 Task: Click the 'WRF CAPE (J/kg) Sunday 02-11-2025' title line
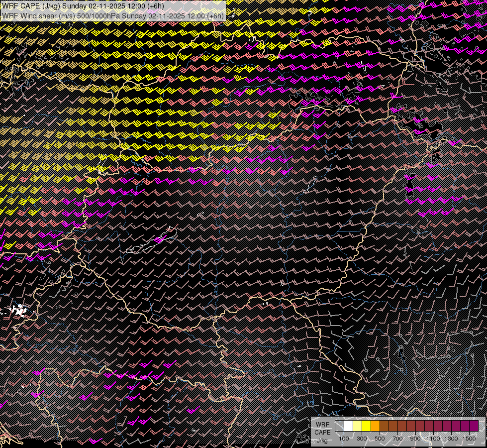pos(83,6)
